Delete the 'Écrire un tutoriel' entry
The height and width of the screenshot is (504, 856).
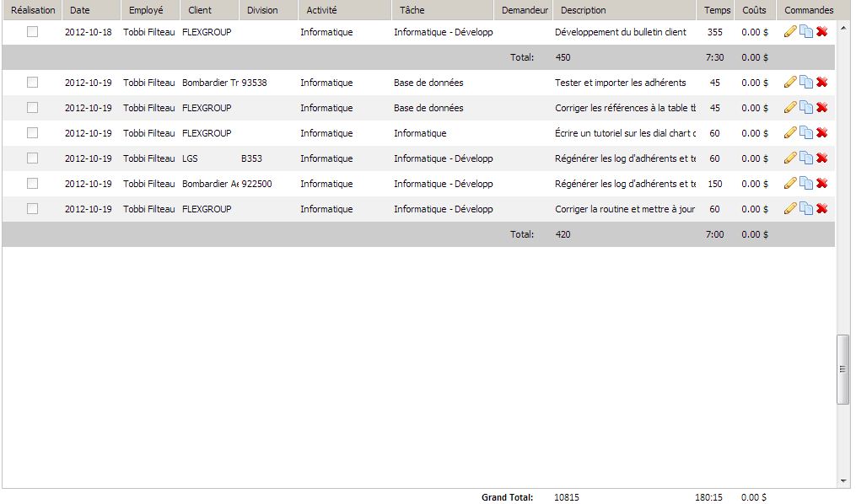[821, 132]
